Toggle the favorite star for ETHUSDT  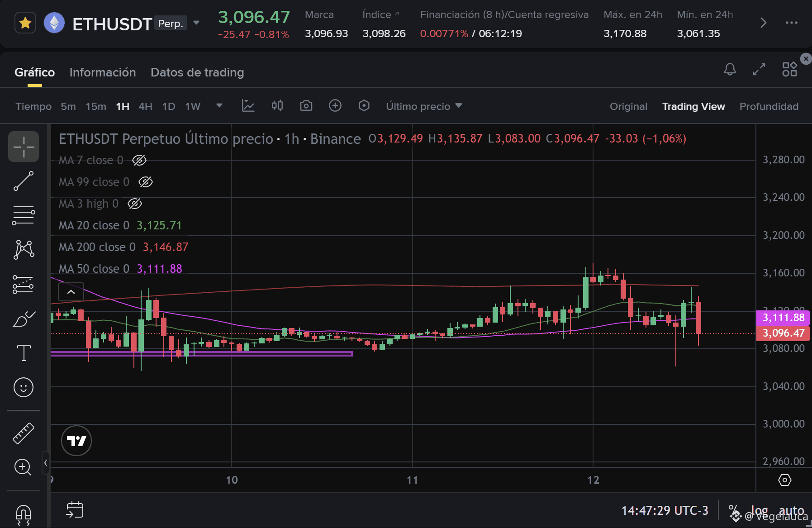tap(25, 23)
